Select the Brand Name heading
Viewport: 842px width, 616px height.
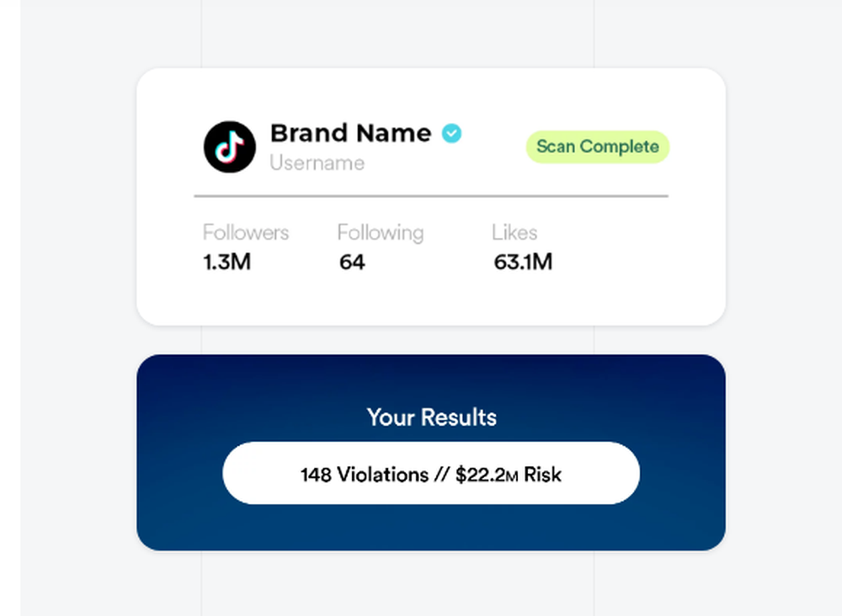(x=350, y=133)
